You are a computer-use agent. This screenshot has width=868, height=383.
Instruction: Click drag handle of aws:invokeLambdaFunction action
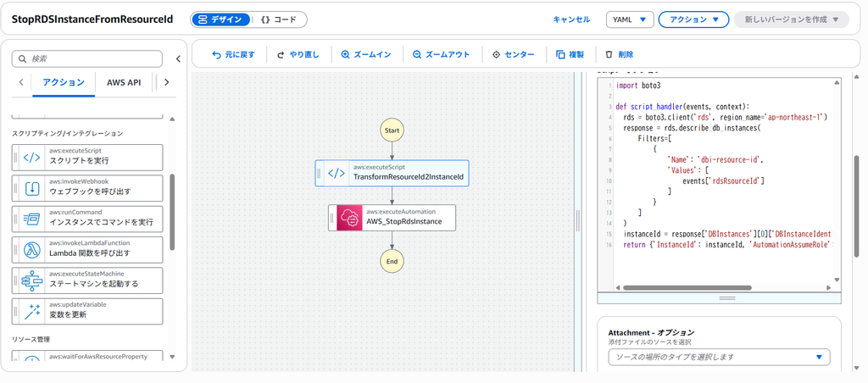click(16, 250)
